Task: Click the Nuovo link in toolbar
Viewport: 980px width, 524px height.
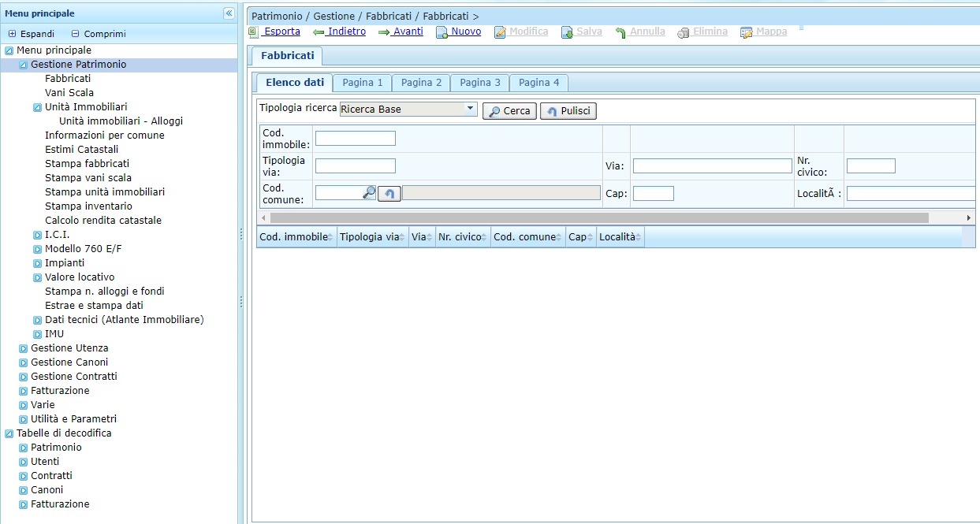Action: (x=466, y=32)
